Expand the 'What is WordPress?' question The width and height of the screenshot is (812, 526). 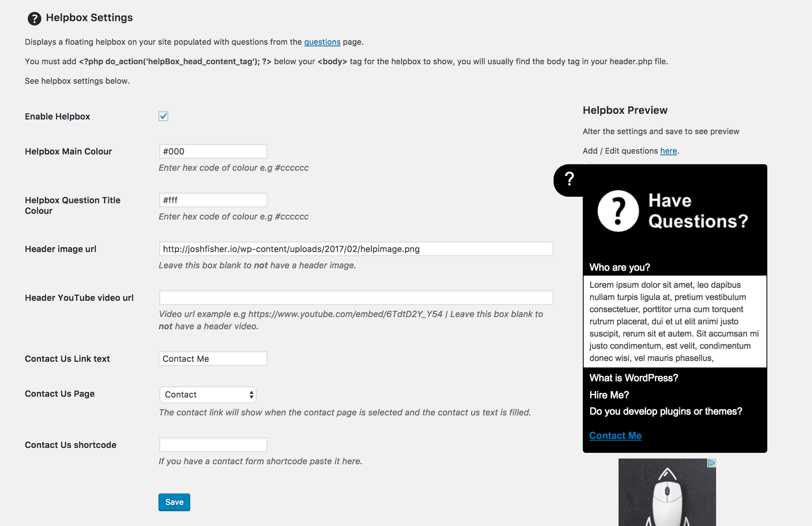(x=634, y=378)
